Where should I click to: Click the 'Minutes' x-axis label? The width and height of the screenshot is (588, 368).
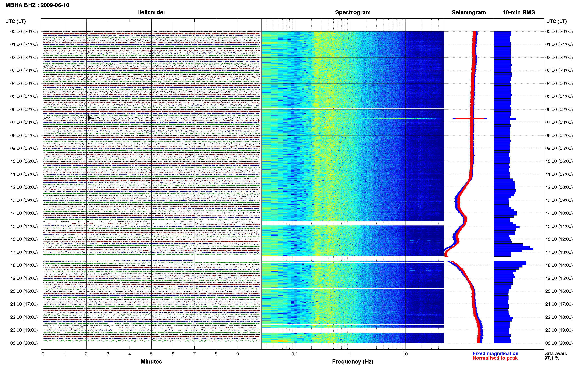[151, 361]
